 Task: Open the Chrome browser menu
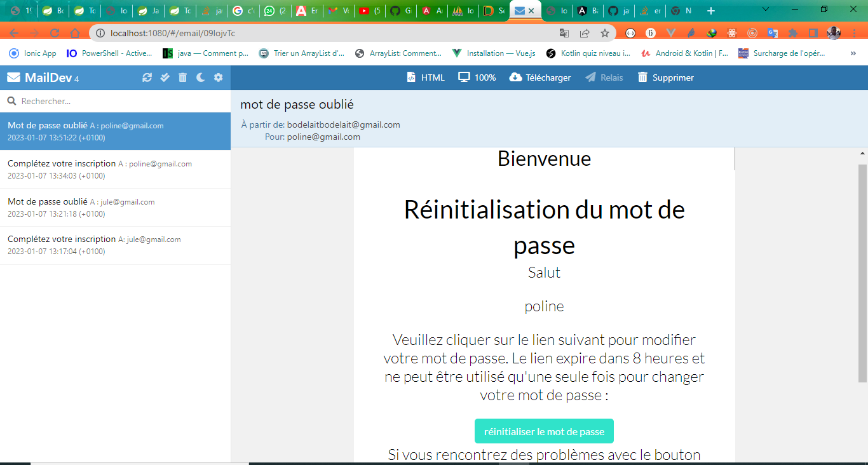pyautogui.click(x=854, y=32)
